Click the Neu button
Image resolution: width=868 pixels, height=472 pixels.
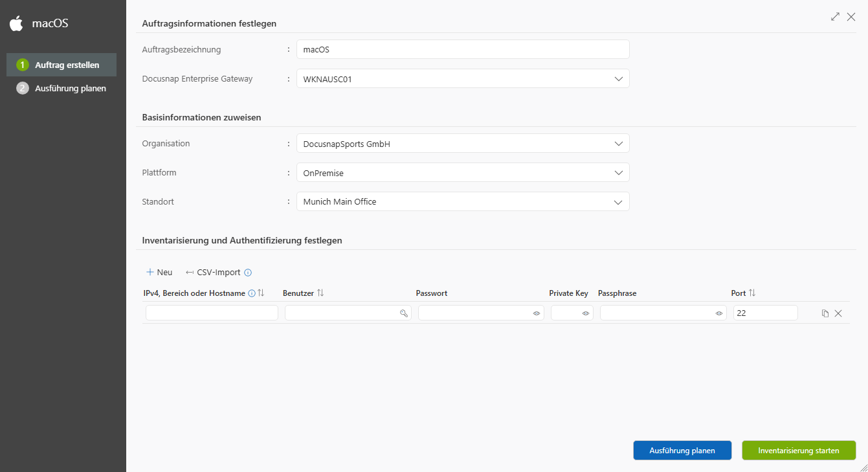point(159,272)
